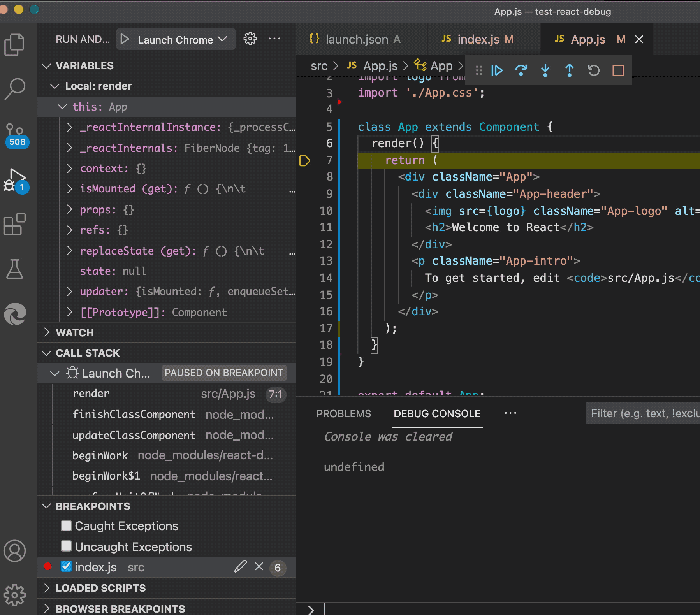Open launch.json with the gear icon
This screenshot has width=700, height=615.
250,39
